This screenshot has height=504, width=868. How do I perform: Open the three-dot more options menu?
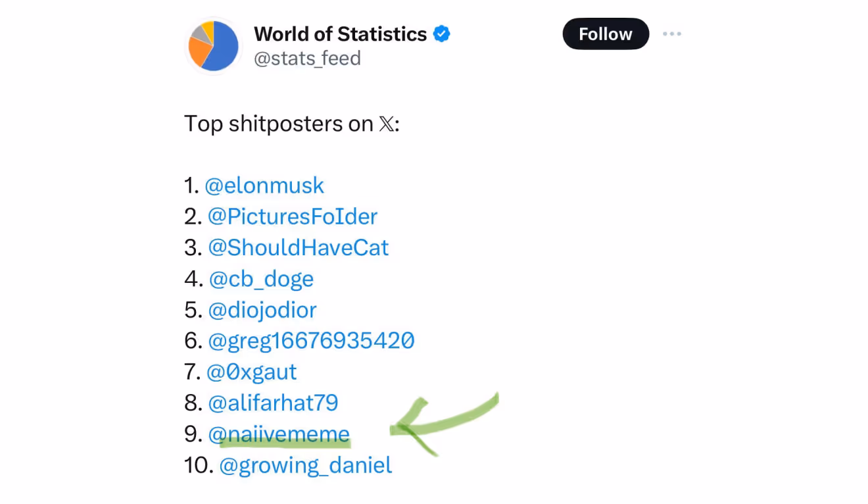coord(671,34)
